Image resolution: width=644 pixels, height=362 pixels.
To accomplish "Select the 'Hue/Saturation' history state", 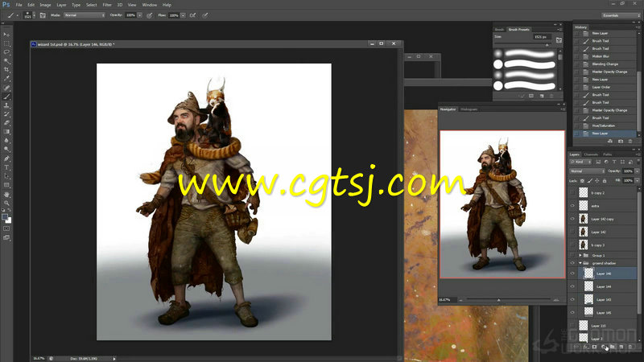I will click(605, 125).
